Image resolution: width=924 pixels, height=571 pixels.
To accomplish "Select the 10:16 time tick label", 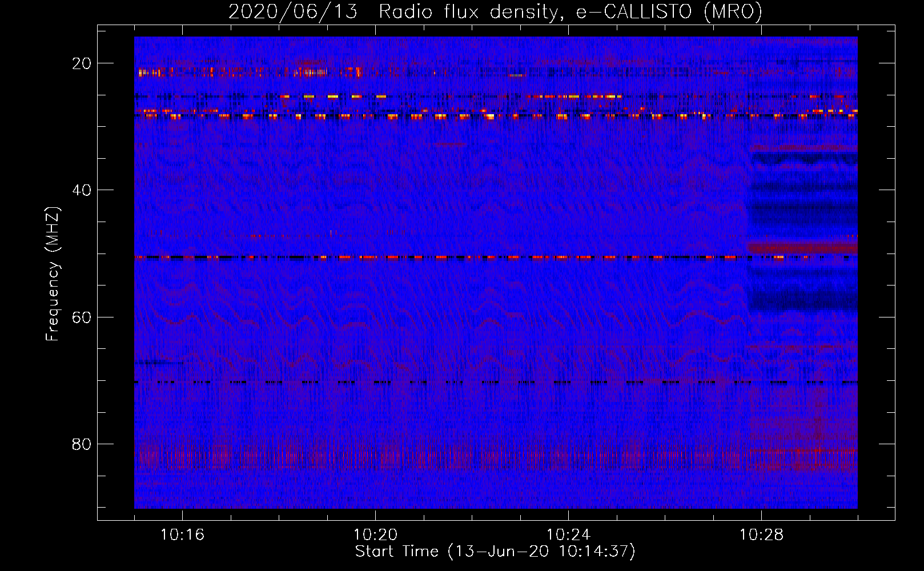I will 182,535.
